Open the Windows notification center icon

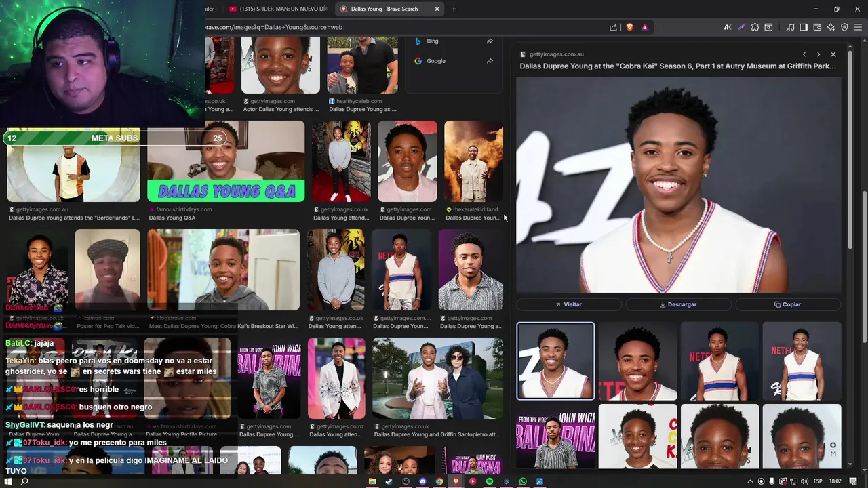click(852, 481)
